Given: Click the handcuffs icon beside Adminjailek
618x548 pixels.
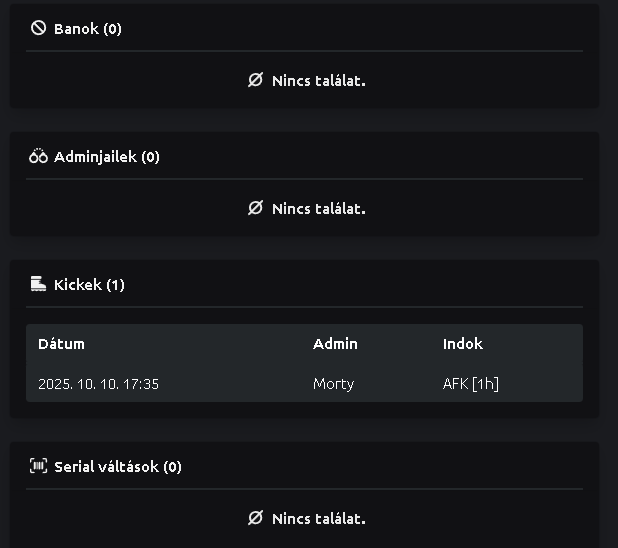Looking at the screenshot, I should pos(39,156).
